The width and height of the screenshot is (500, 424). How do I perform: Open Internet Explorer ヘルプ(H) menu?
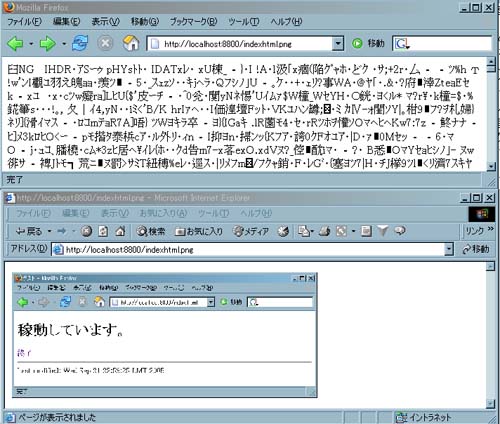[256, 213]
